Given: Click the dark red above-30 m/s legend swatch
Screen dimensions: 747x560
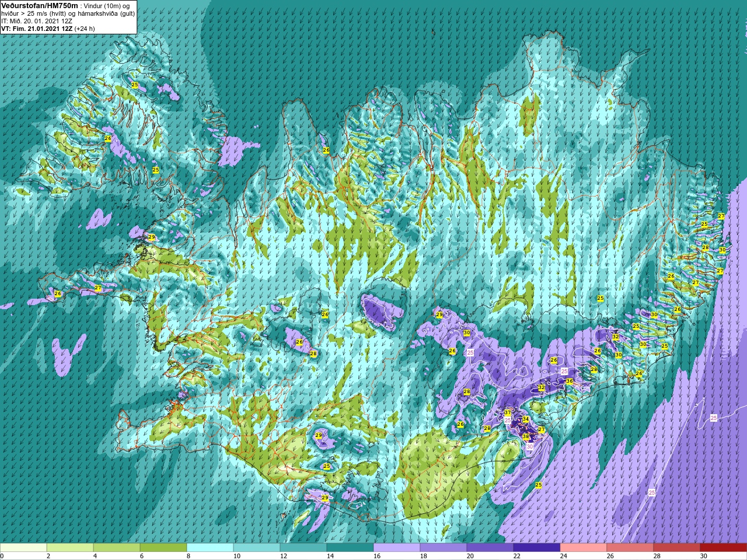Looking at the screenshot, I should 724,548.
